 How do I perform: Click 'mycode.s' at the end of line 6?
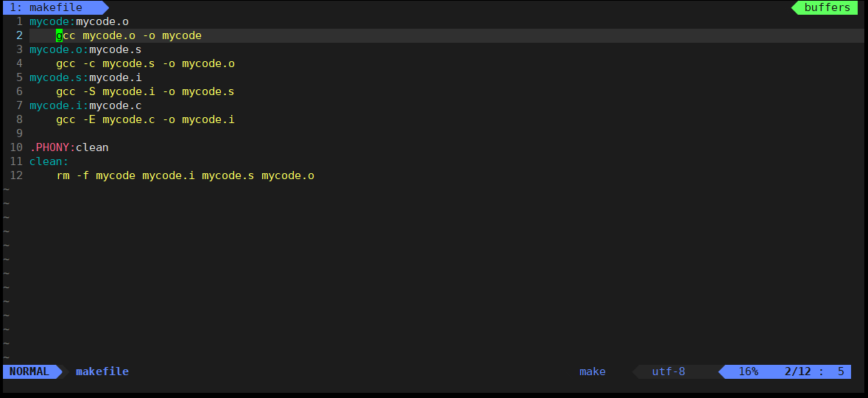point(208,91)
